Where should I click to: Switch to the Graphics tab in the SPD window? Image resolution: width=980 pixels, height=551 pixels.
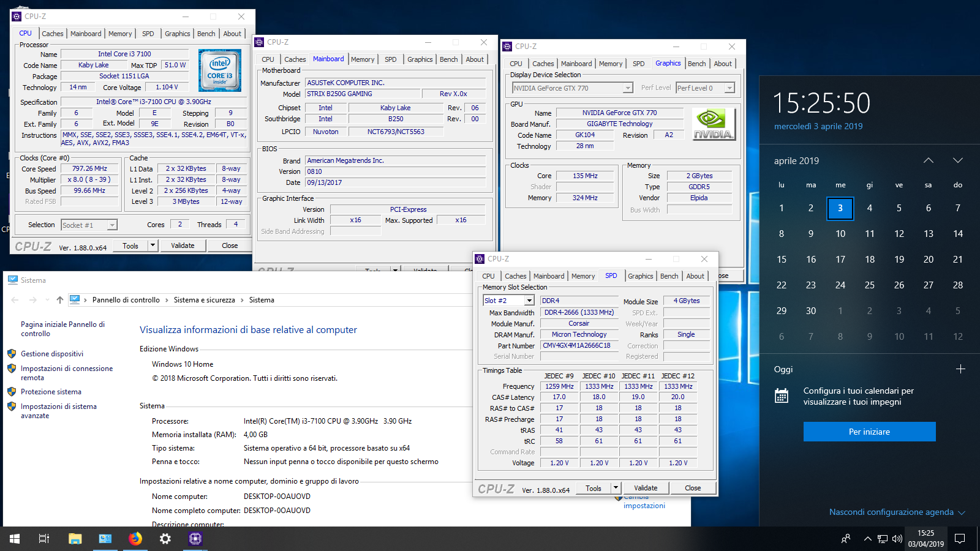point(641,276)
